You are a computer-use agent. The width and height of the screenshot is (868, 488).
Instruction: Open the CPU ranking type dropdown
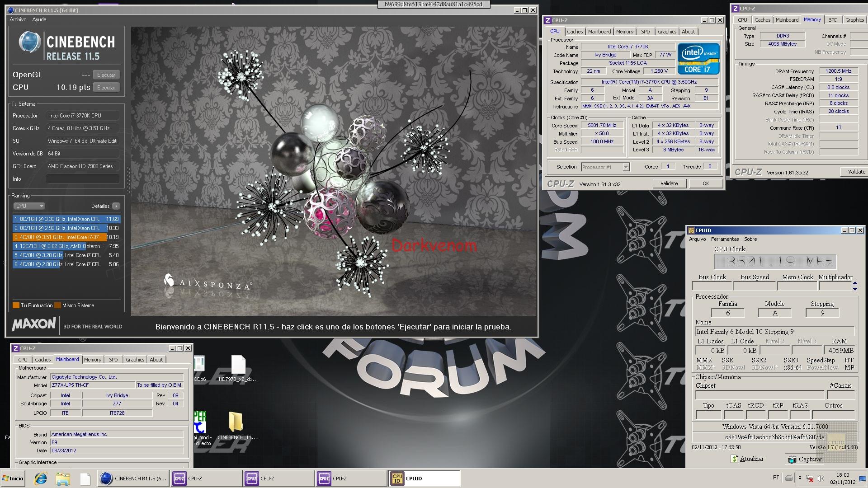coord(29,206)
